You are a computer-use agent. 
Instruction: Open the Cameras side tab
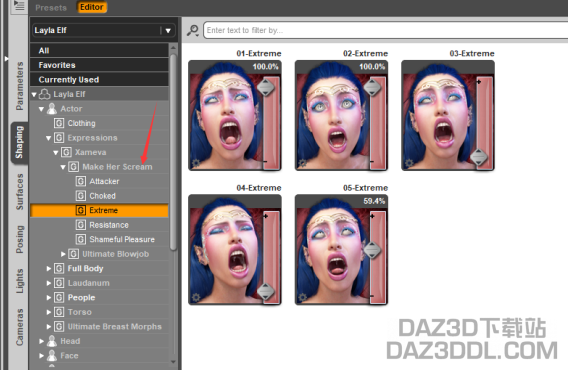19,327
